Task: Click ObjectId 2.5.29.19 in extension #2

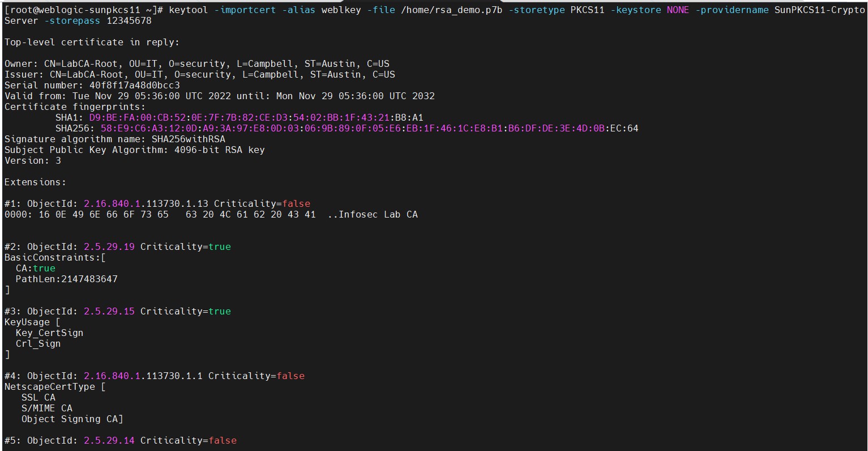Action: [109, 247]
